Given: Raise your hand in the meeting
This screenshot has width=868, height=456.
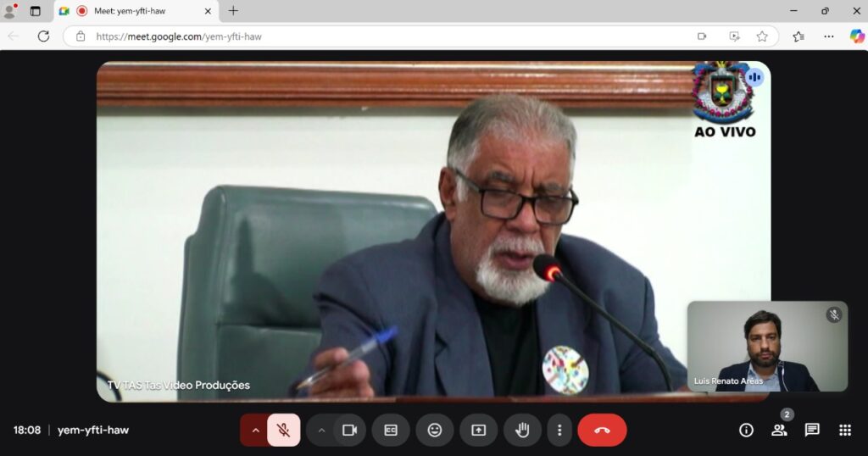Looking at the screenshot, I should 522,430.
